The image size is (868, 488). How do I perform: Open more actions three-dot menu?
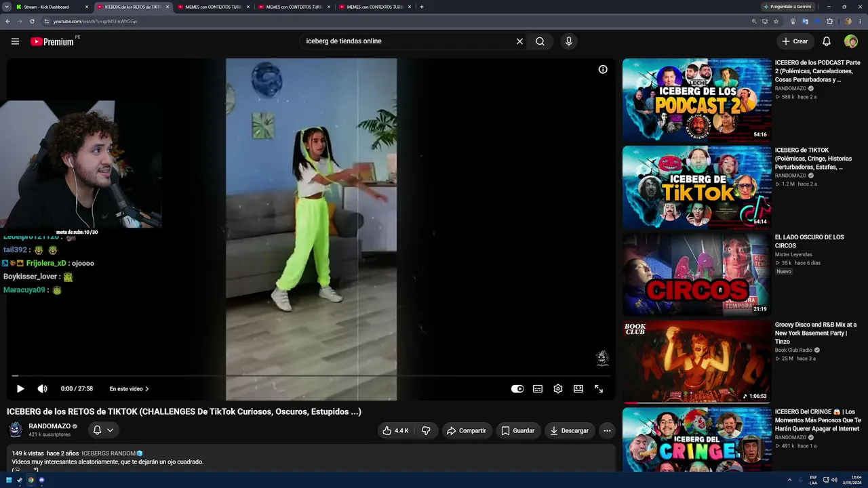(x=607, y=430)
